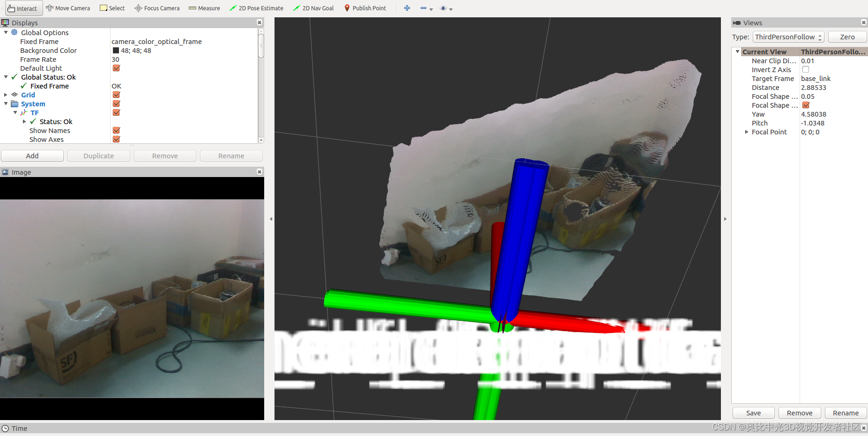The image size is (868, 436).
Task: Click the Pitch value -1.0348
Action: coord(812,123)
